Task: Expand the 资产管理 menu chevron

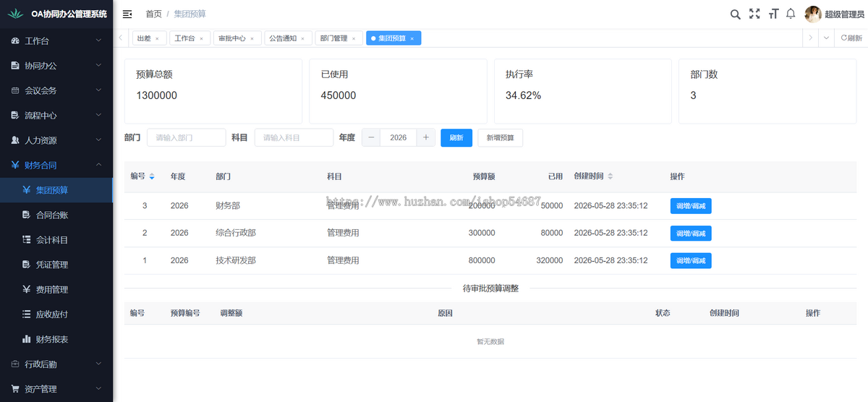Action: click(x=99, y=388)
